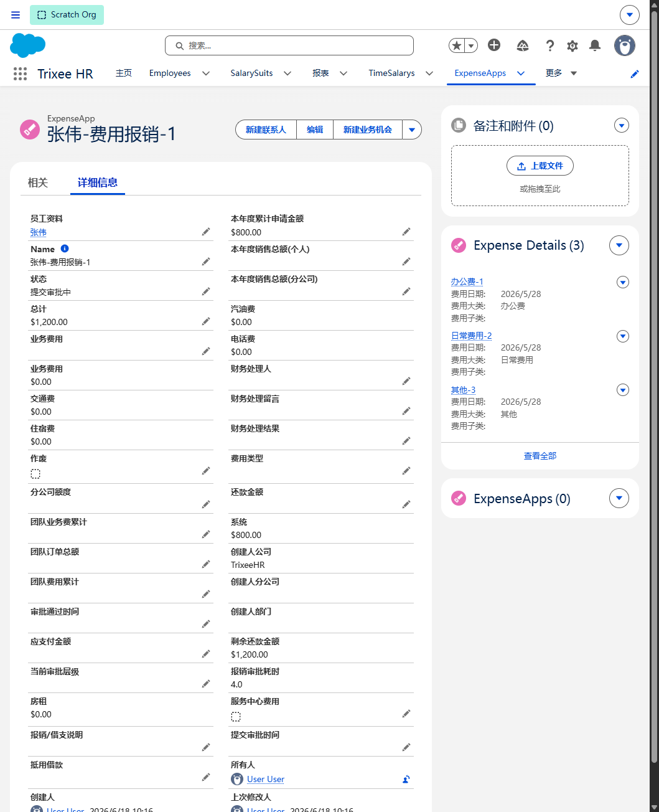Viewport: 659px width, 812px height.
Task: Click the navigation bar edit pencil
Action: tap(635, 73)
